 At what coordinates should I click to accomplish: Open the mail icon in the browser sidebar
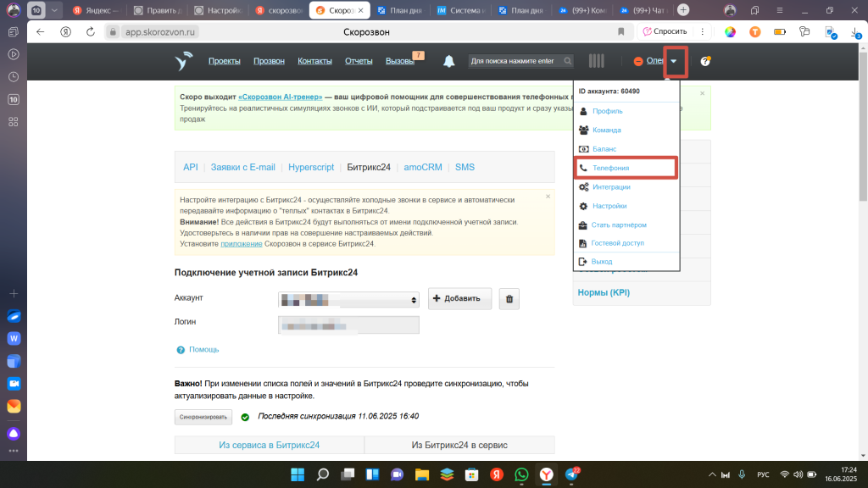[x=14, y=406]
